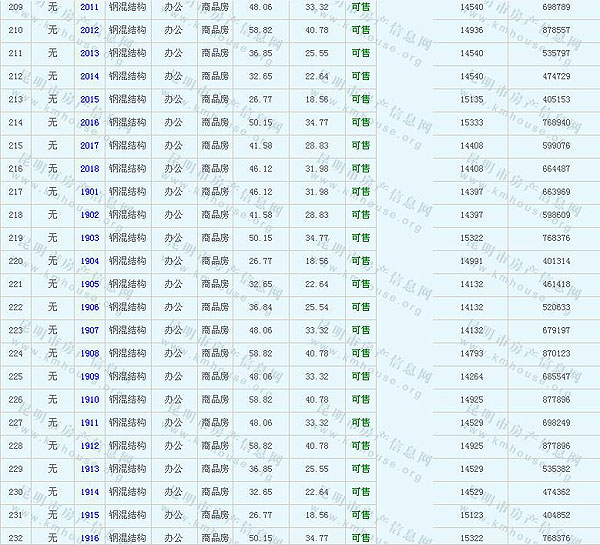Viewport: 600px width, 545px height.
Task: Click room 1908 link
Action: (89, 354)
